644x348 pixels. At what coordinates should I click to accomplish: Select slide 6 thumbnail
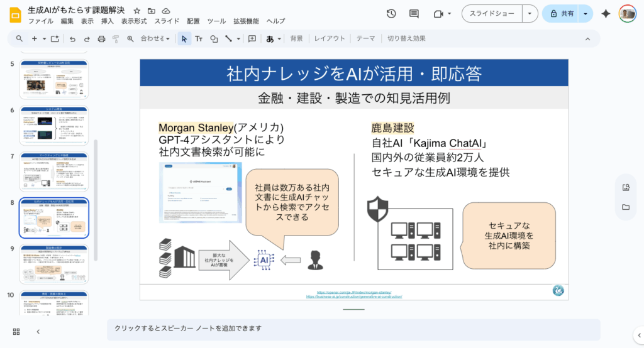click(x=54, y=126)
